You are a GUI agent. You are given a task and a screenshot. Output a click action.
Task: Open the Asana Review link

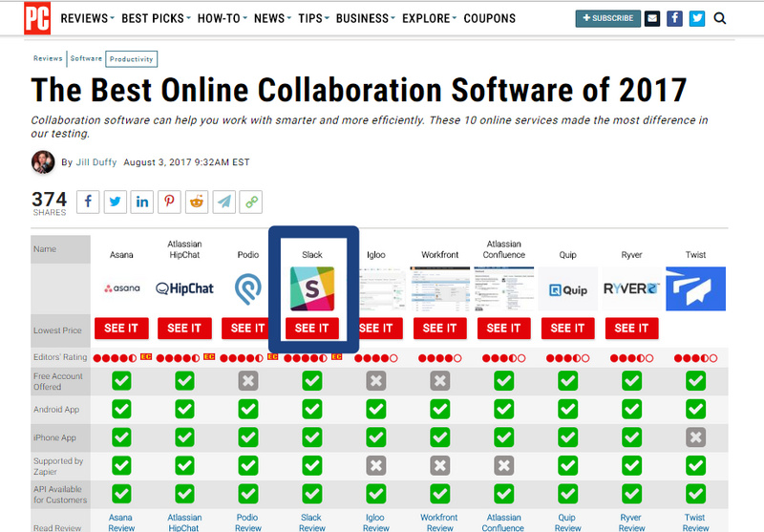click(x=121, y=522)
